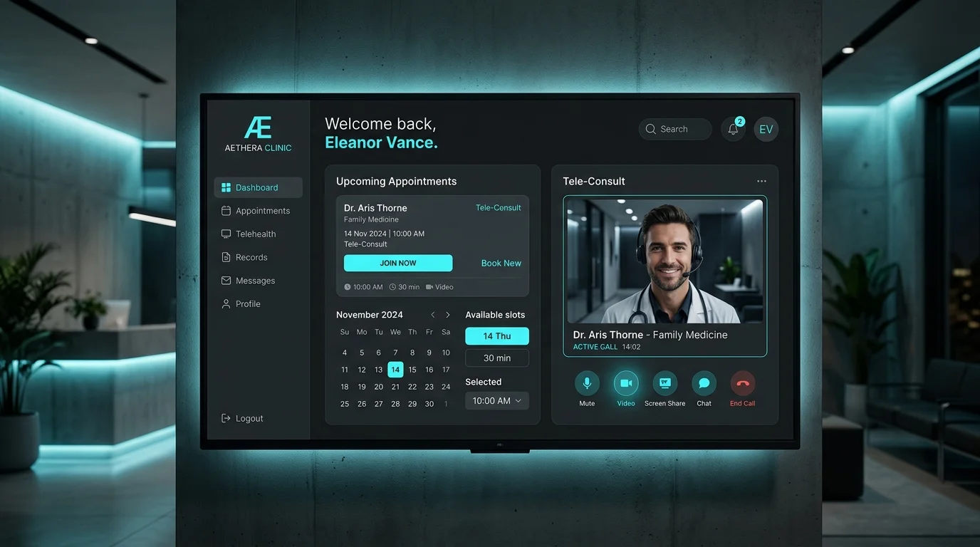Click the "November 2024" month label
Image resolution: width=980 pixels, height=547 pixels.
point(370,315)
